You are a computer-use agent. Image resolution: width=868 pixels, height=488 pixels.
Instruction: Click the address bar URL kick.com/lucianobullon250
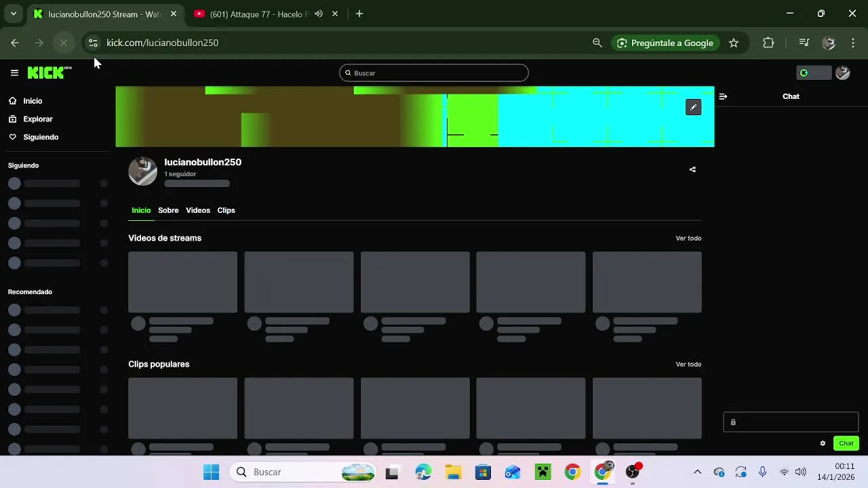point(162,43)
